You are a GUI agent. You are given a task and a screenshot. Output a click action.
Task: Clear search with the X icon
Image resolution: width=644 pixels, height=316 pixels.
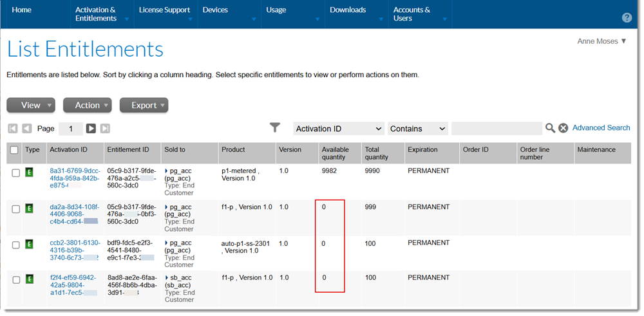[563, 129]
